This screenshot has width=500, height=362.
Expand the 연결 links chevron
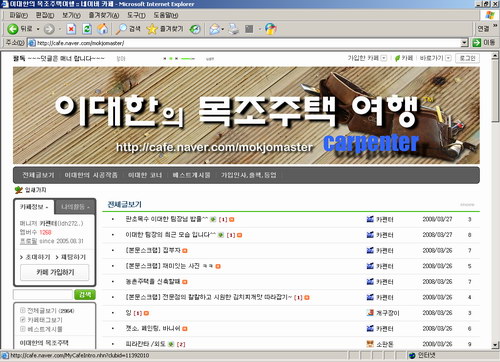495,26
